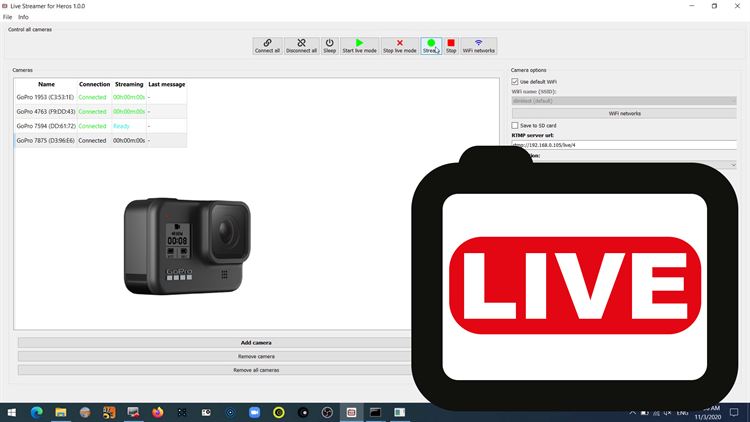Put all cameras to Sleep
This screenshot has height=422, width=750.
click(x=330, y=46)
